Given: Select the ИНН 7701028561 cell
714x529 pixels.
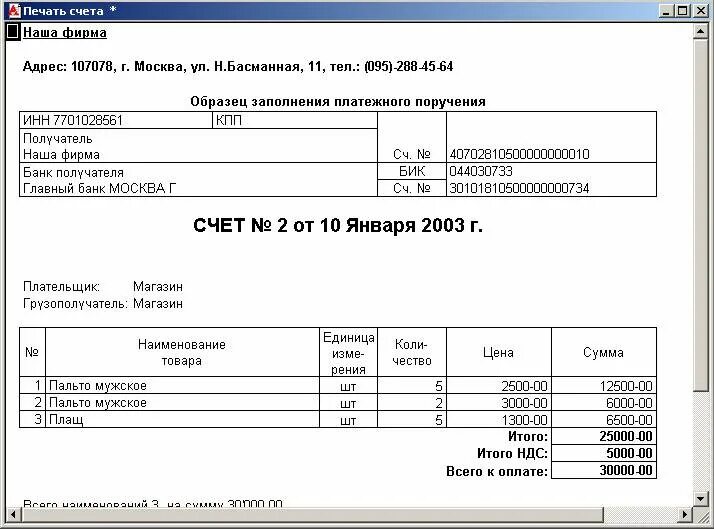Looking at the screenshot, I should (116, 120).
